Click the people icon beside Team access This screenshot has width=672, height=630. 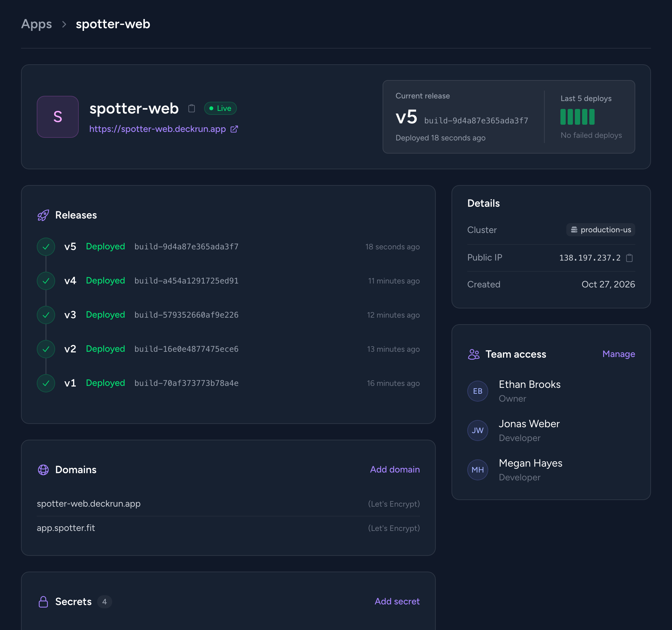click(x=474, y=354)
